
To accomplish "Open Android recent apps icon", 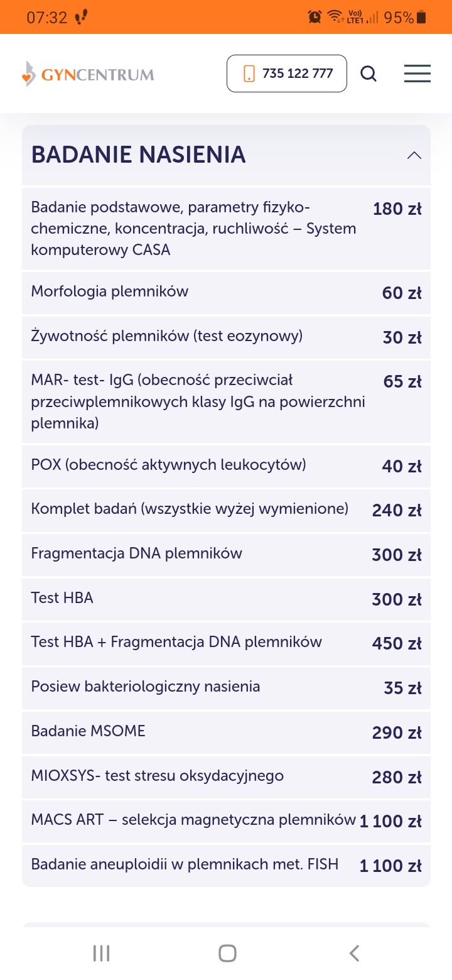I will 101,953.
